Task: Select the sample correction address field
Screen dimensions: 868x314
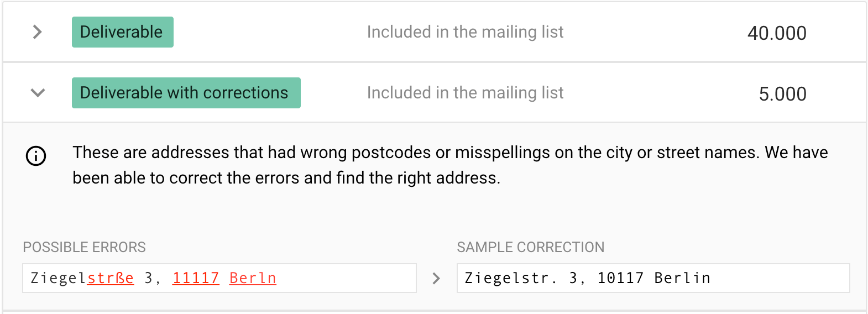Action: click(653, 278)
